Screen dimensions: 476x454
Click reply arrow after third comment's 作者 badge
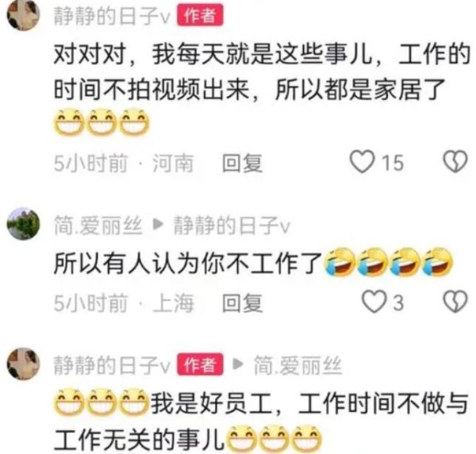238,364
